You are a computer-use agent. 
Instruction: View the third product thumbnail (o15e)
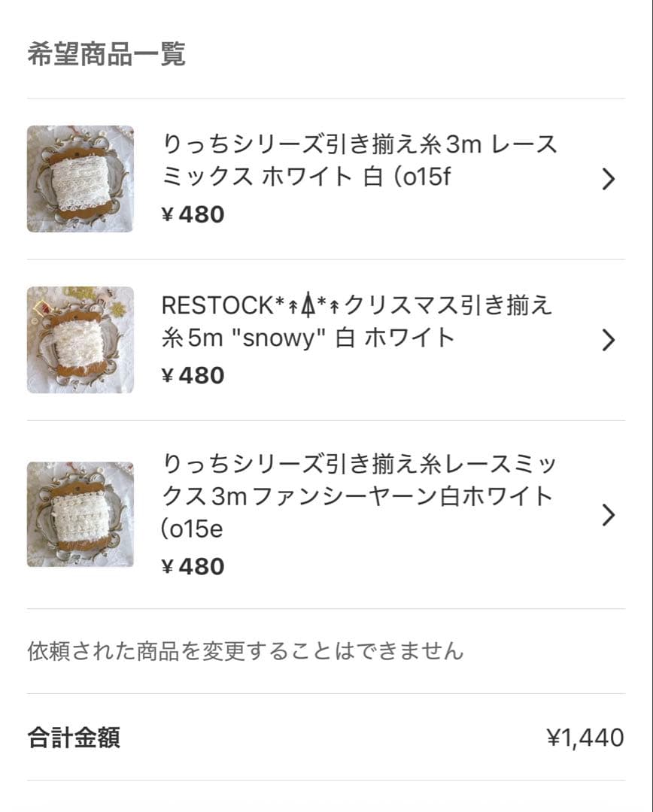[80, 514]
